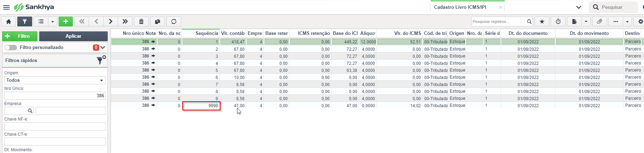The height and width of the screenshot is (153, 644).
Task: Apply the filters with Aplicar
Action: 73,36
